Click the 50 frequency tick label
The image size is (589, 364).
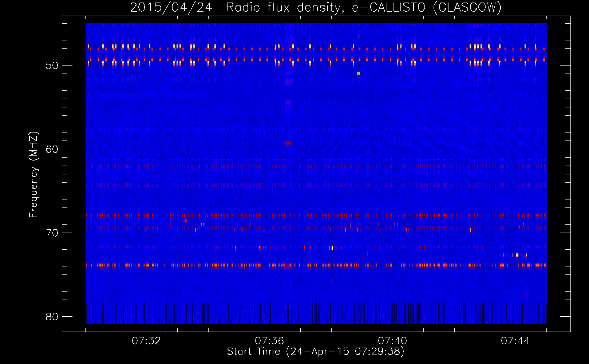[52, 66]
